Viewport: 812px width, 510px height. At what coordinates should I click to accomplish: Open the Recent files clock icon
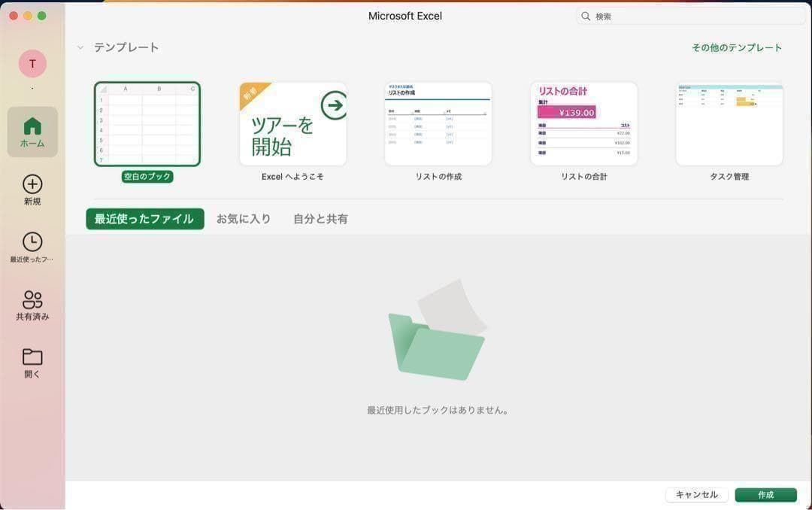32,241
